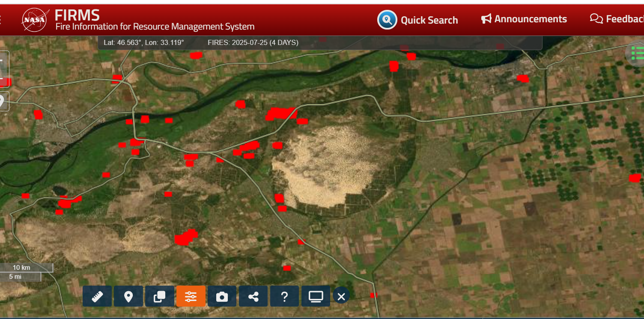Image resolution: width=644 pixels, height=319 pixels.
Task: Close the bottom toolbar with X
Action: [341, 296]
